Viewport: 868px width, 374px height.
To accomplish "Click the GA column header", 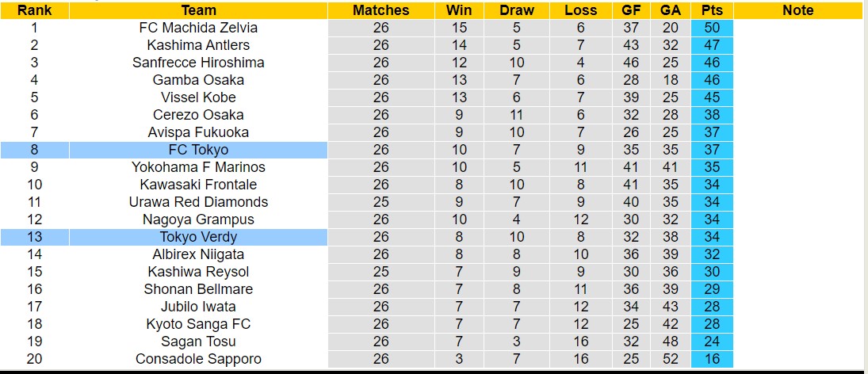I will click(670, 10).
